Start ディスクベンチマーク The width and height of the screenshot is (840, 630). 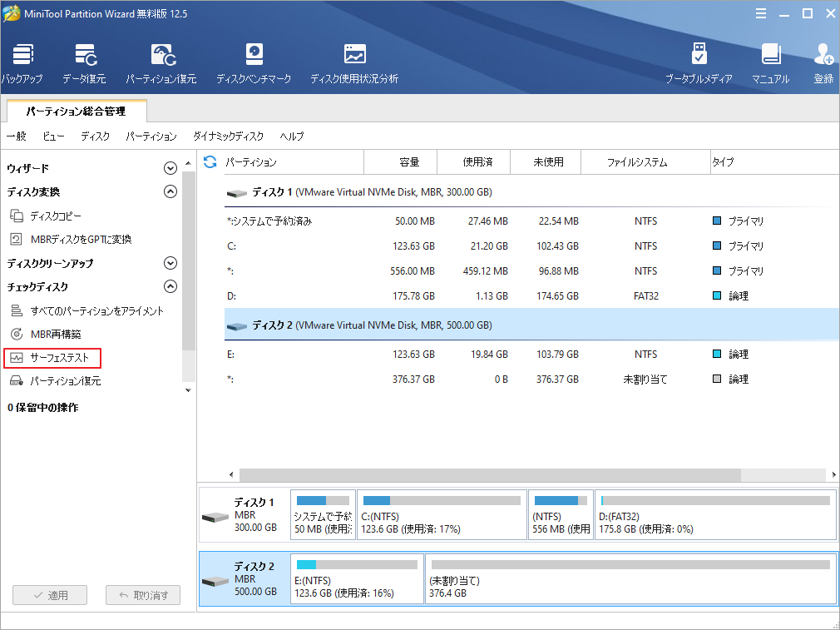(254, 64)
